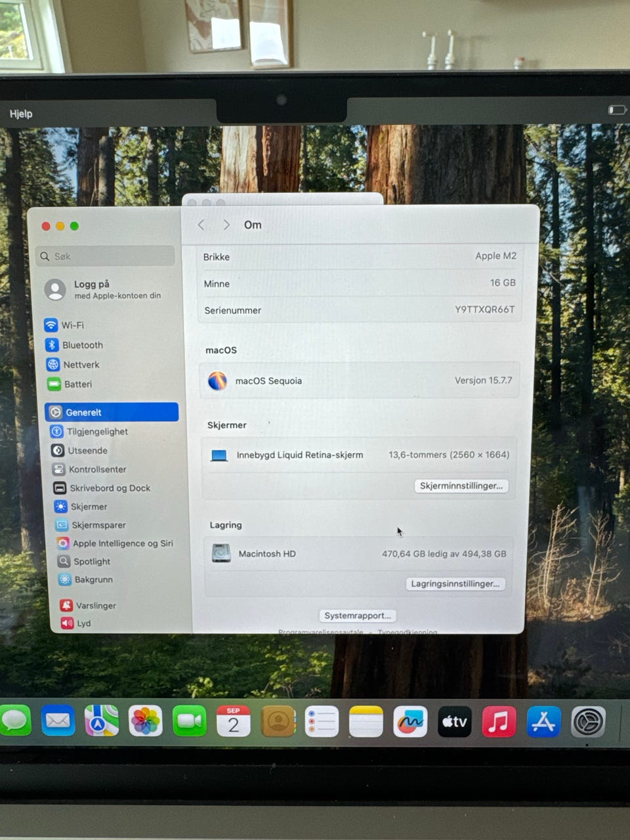Open Contacts from the Dock
This screenshot has width=630, height=840.
[278, 721]
